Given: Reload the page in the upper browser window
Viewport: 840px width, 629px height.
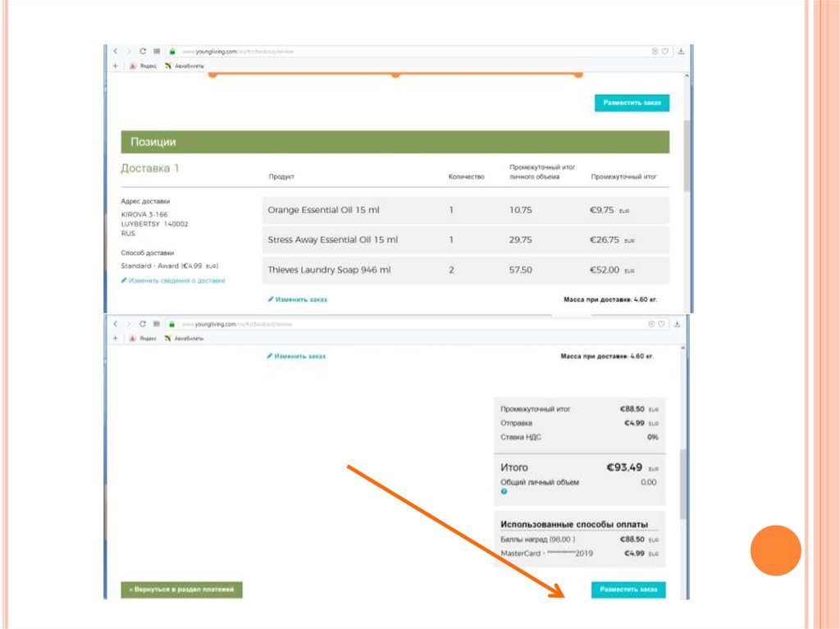Looking at the screenshot, I should pyautogui.click(x=143, y=52).
